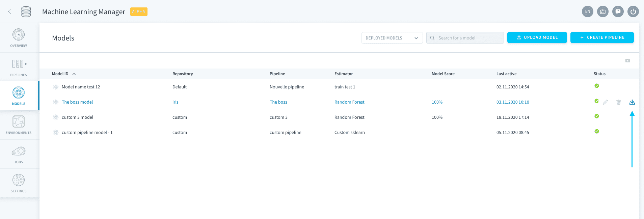Screen dimensions: 644x219
Task: Click 100% score of custom 3 model
Action: [437, 117]
